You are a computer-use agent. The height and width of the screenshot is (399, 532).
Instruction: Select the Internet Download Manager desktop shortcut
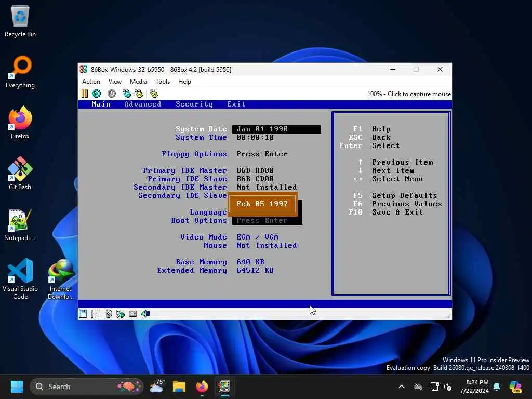[x=61, y=279]
